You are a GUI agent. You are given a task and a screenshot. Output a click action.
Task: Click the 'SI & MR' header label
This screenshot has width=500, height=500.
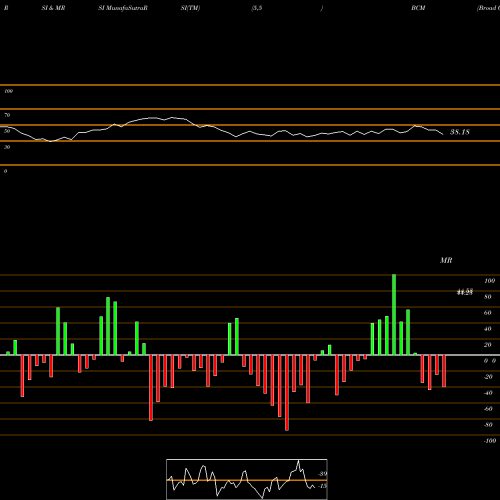(x=53, y=8)
